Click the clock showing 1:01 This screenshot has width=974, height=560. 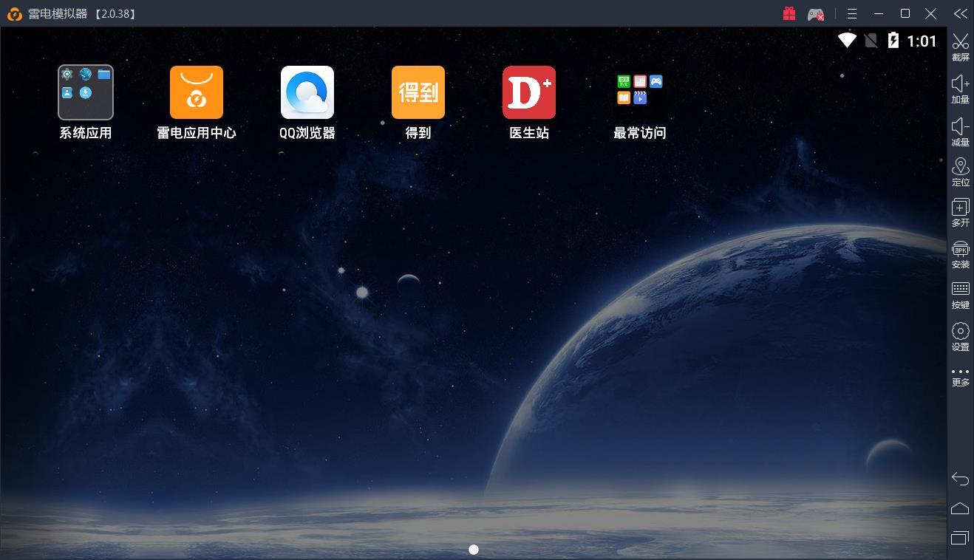[922, 41]
